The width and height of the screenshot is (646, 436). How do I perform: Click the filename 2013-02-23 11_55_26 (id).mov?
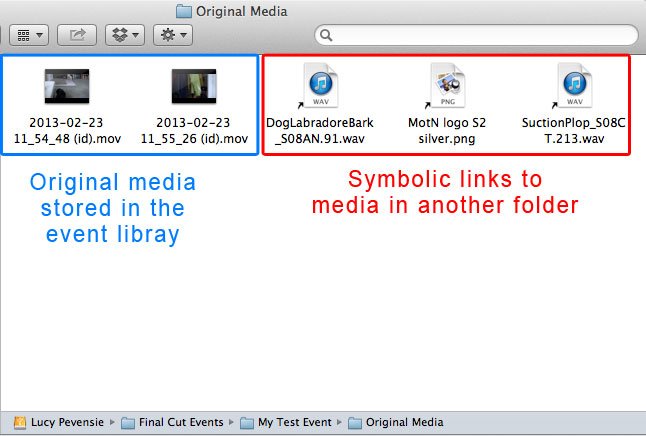click(194, 131)
